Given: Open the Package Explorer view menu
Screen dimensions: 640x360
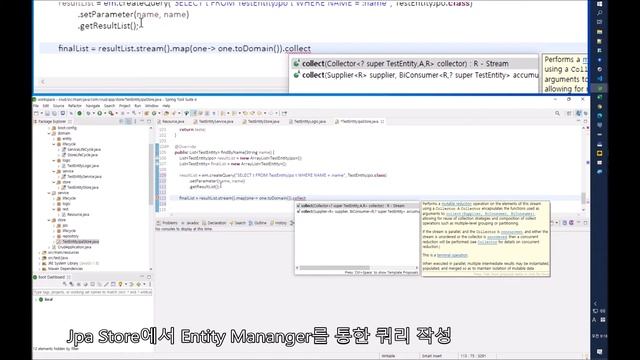Looking at the screenshot, I should point(135,121).
